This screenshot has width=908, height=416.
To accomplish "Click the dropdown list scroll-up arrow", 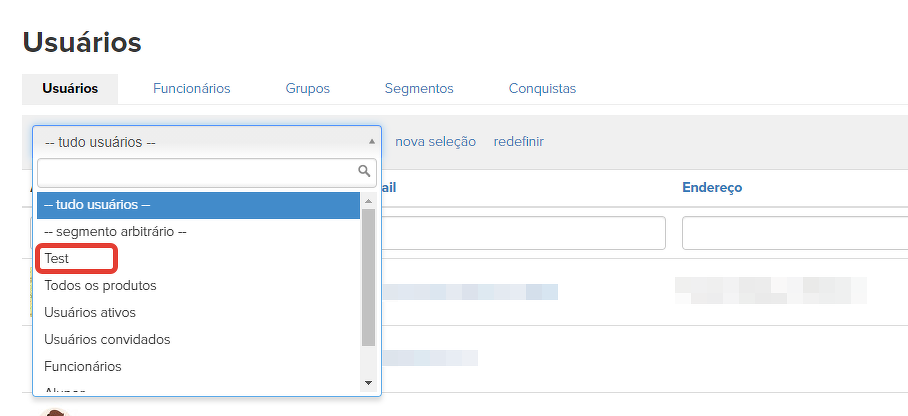I will 368,201.
